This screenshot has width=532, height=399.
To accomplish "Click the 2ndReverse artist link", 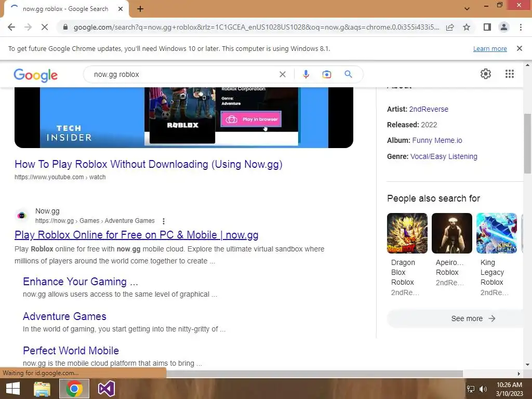I will (x=429, y=109).
